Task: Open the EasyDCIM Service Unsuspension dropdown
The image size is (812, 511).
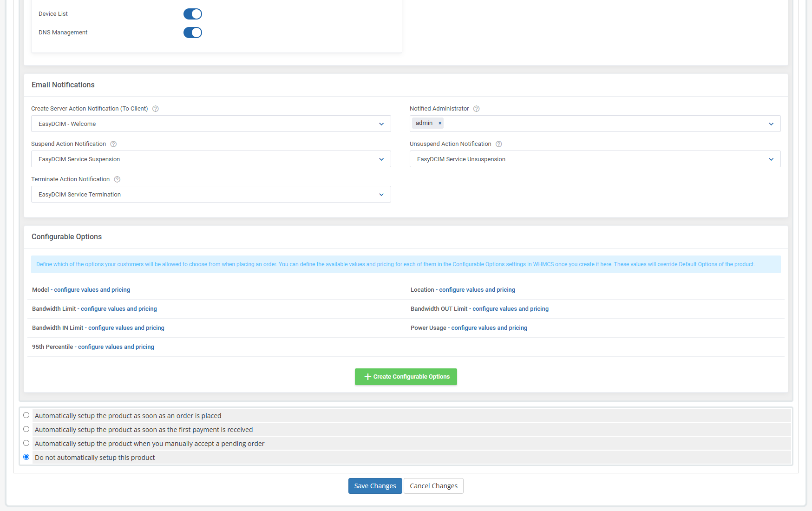Action: (x=595, y=159)
